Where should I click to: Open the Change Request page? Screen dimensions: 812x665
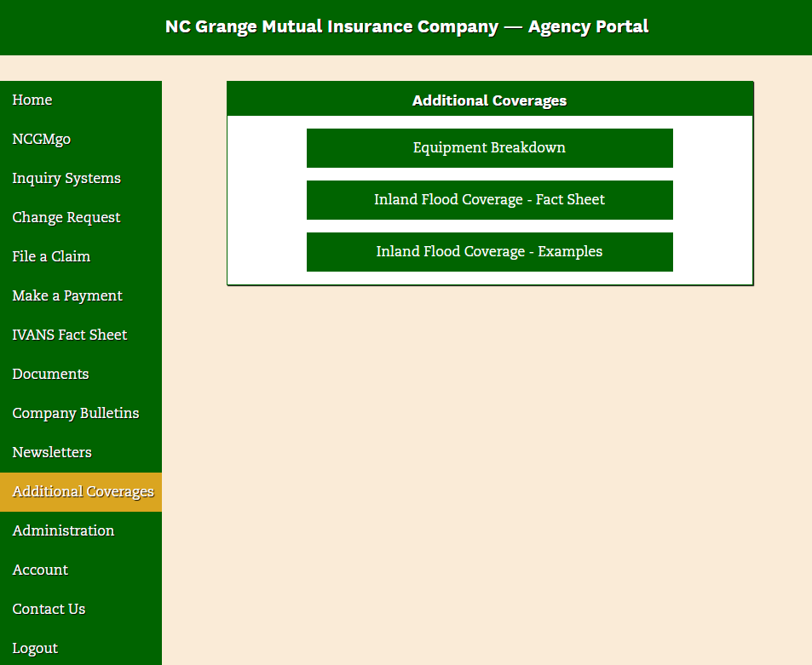pos(81,217)
